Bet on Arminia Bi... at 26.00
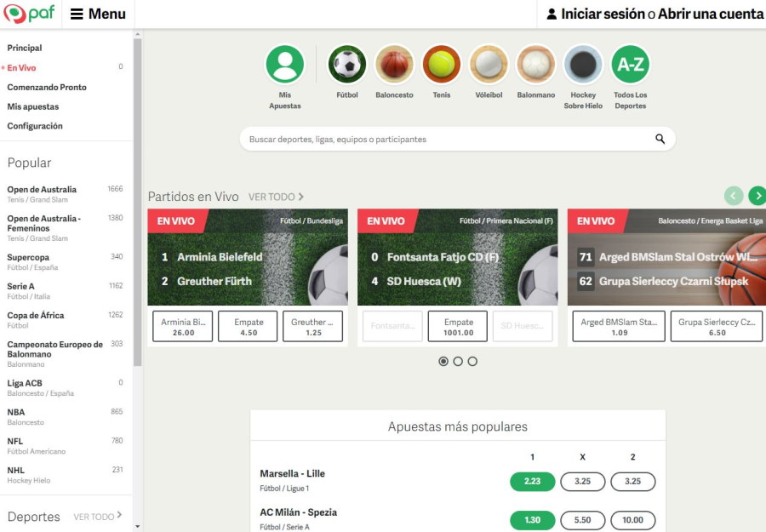 183,326
